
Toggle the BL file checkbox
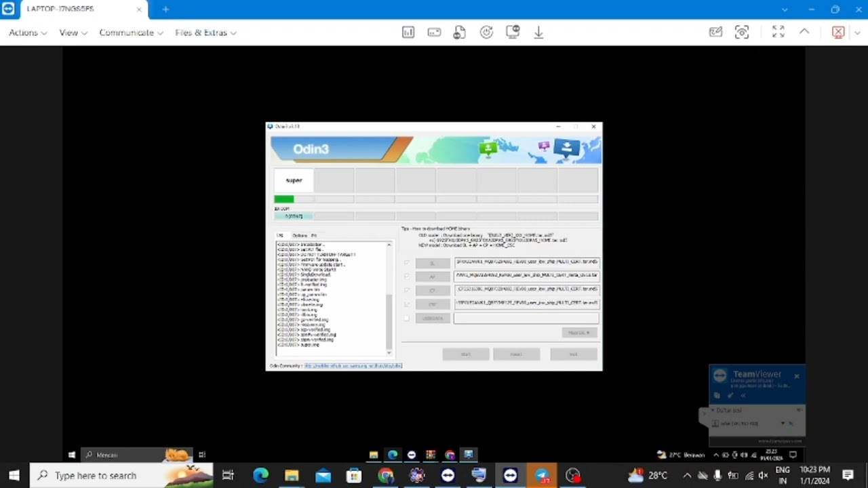click(407, 263)
